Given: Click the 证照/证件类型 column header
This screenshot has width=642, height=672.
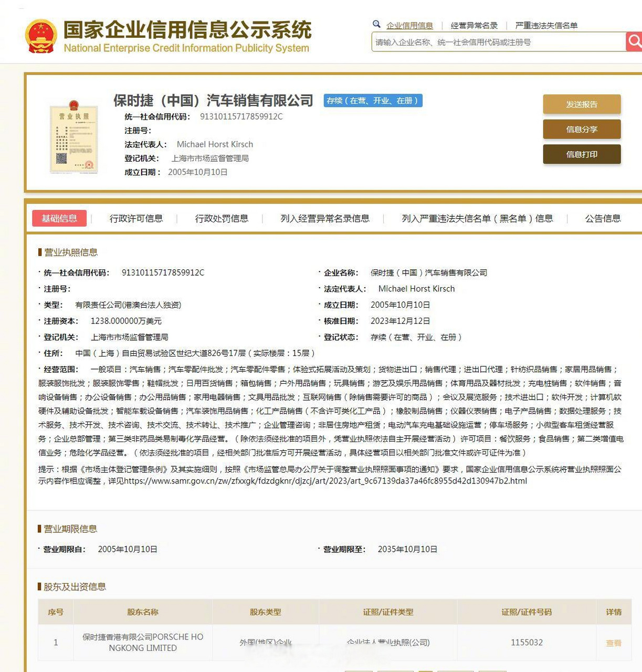Looking at the screenshot, I should click(388, 612).
